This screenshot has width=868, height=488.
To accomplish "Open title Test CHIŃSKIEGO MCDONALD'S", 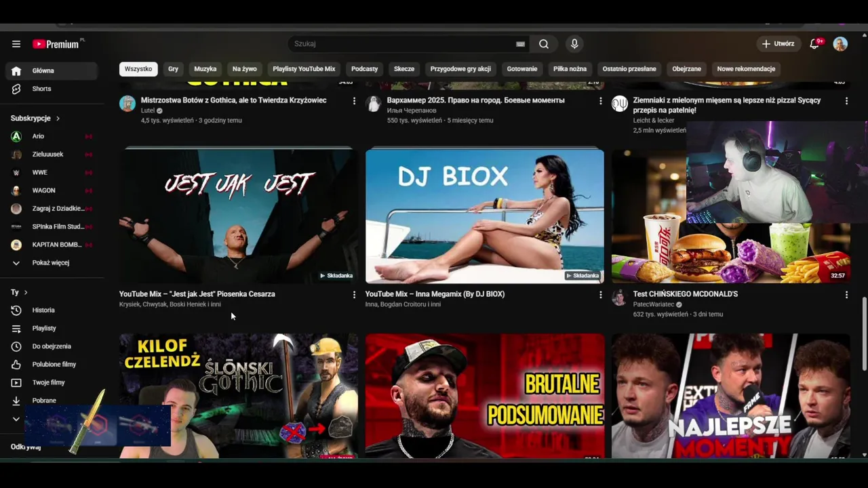I will pos(686,294).
